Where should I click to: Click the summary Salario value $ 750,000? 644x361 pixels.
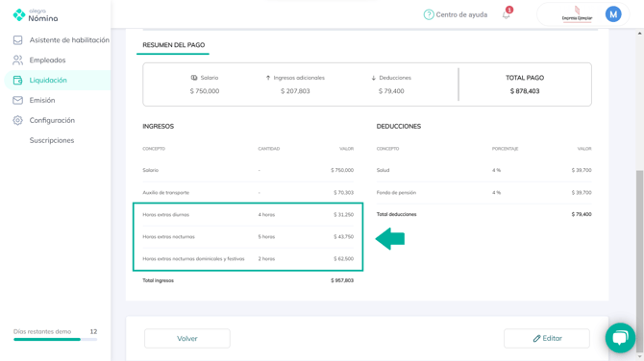(205, 91)
